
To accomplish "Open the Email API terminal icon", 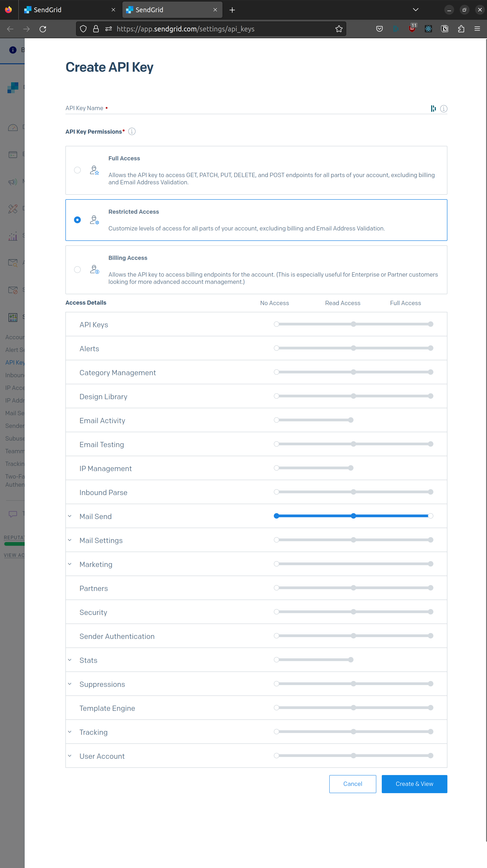I will click(13, 154).
